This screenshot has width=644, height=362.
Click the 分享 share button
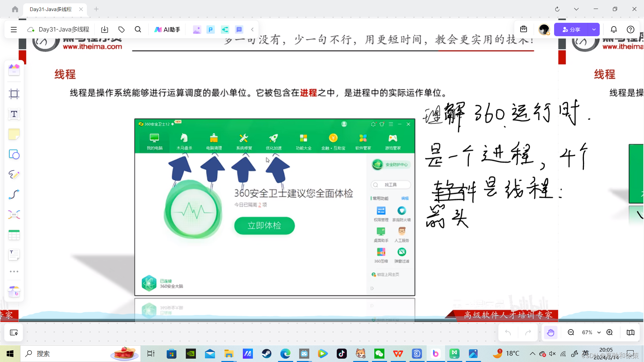(x=571, y=29)
